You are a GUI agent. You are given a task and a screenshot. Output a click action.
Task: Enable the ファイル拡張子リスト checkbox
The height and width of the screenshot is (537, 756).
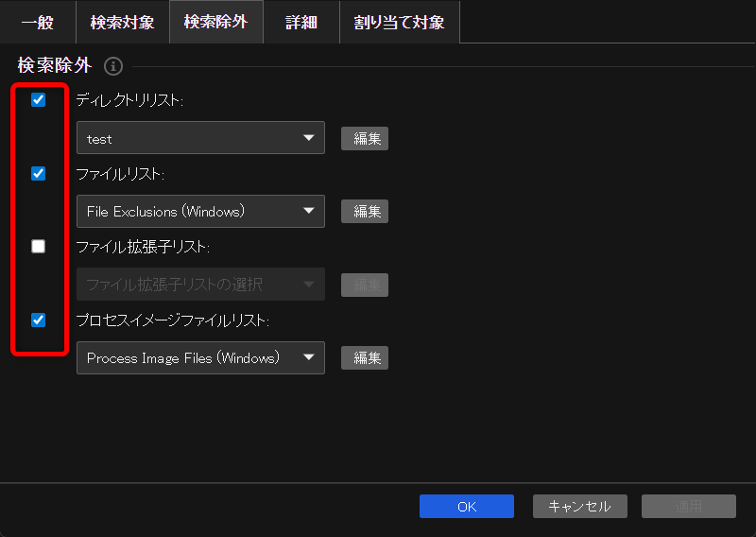click(x=38, y=247)
